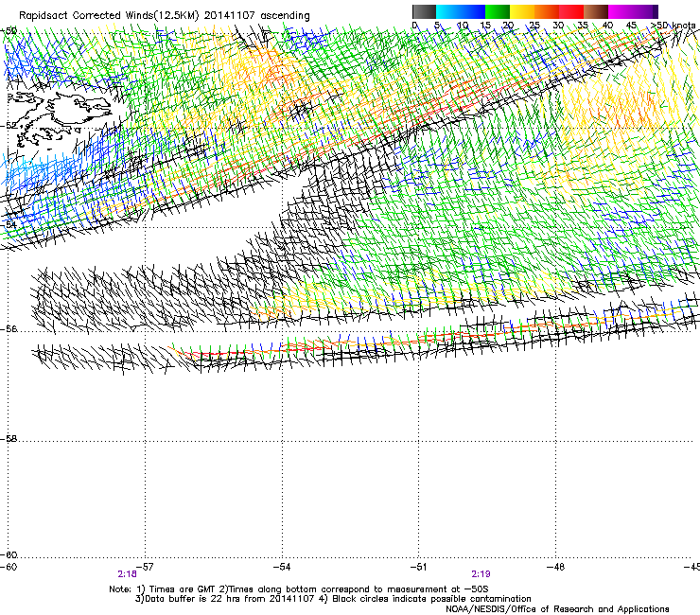
Task: Click the purple 45-50 knots legend segment
Action: pos(645,11)
